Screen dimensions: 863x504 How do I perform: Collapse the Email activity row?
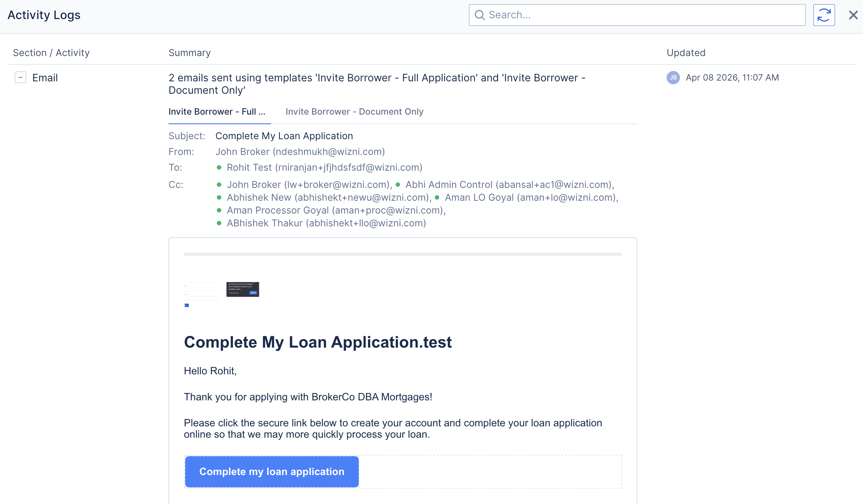[x=21, y=78]
